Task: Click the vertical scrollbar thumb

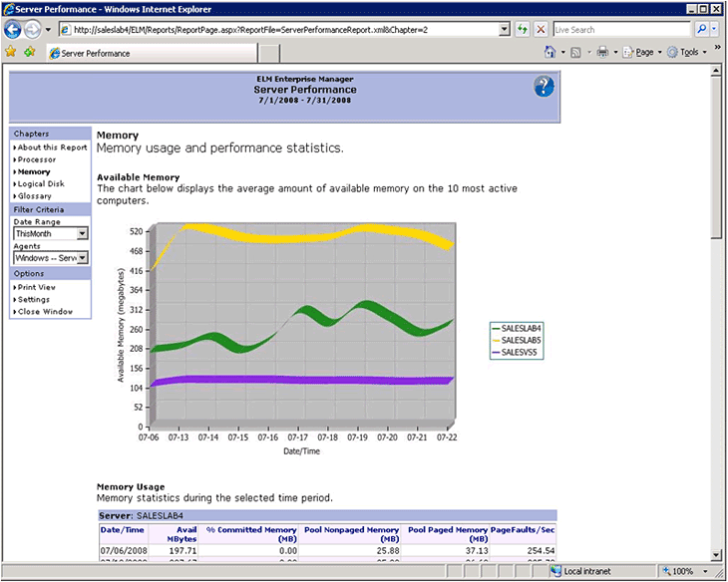Action: [716, 157]
